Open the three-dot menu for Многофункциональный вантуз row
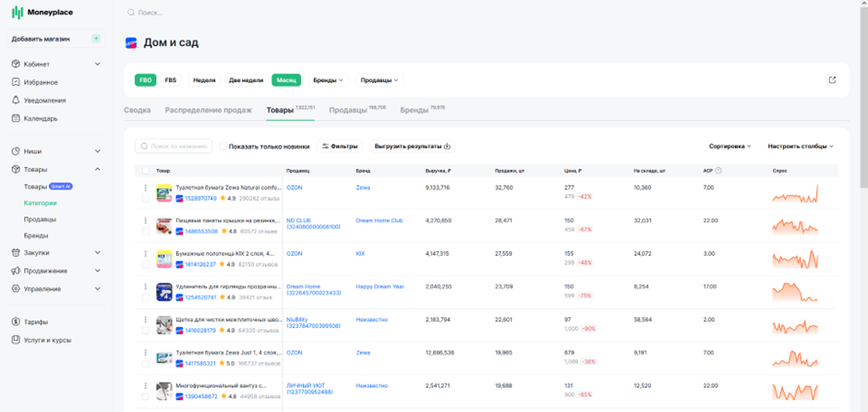This screenshot has height=412, width=868. (x=146, y=385)
